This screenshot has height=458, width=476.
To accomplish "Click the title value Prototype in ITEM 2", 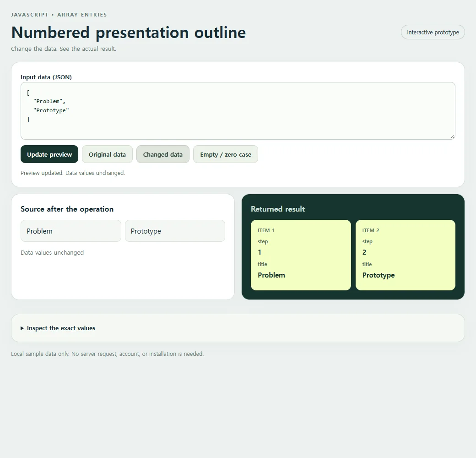I will coord(378,275).
